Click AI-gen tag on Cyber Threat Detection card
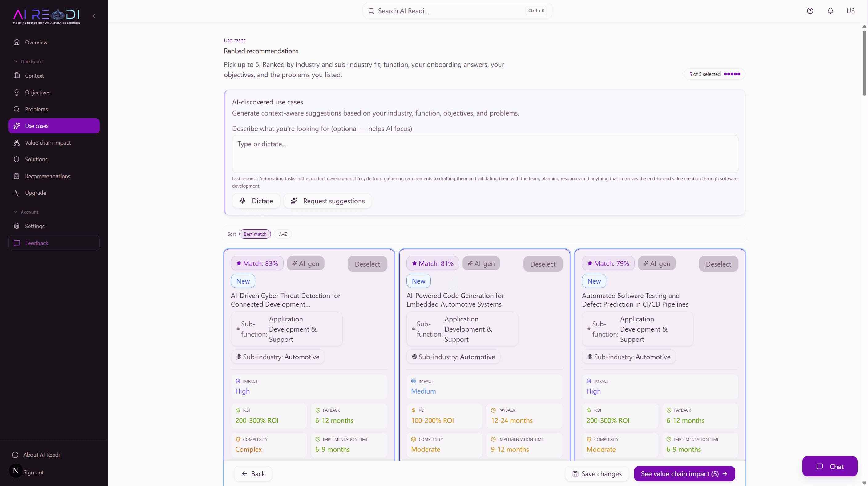The image size is (868, 486). [306, 263]
